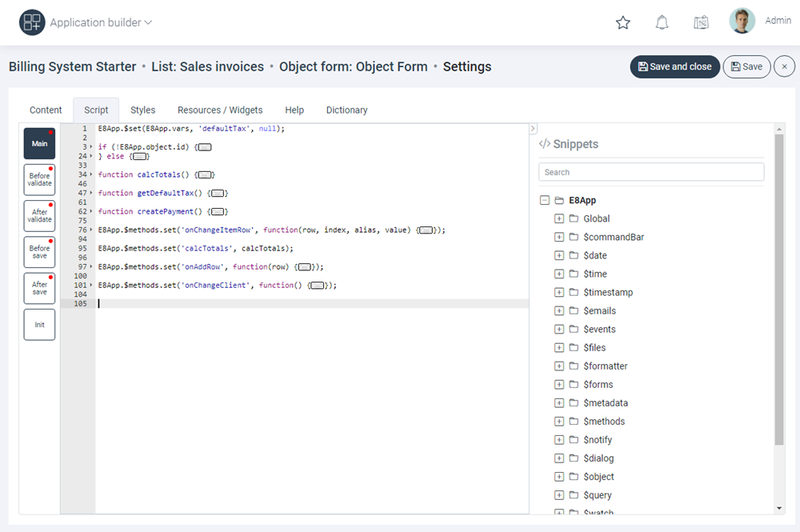Screen dimensions: 800x532
Task: Click the release notes clipboard icon
Action: coord(701,22)
